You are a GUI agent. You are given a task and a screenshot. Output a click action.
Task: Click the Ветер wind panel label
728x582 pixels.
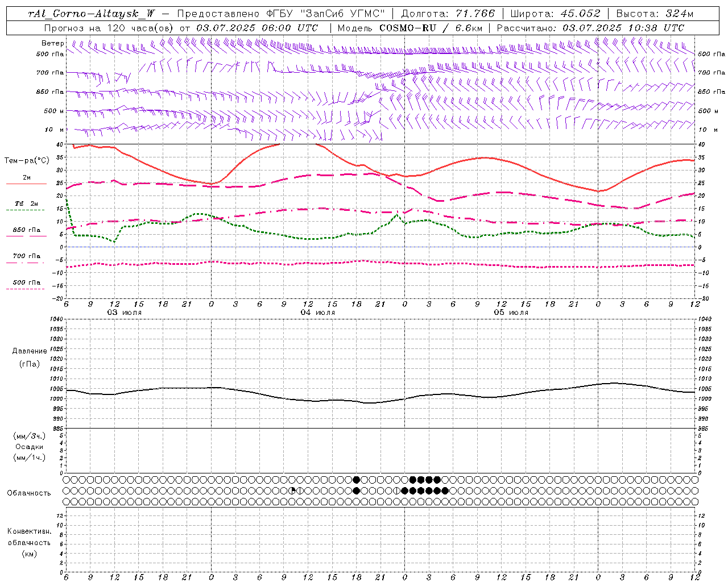[53, 43]
